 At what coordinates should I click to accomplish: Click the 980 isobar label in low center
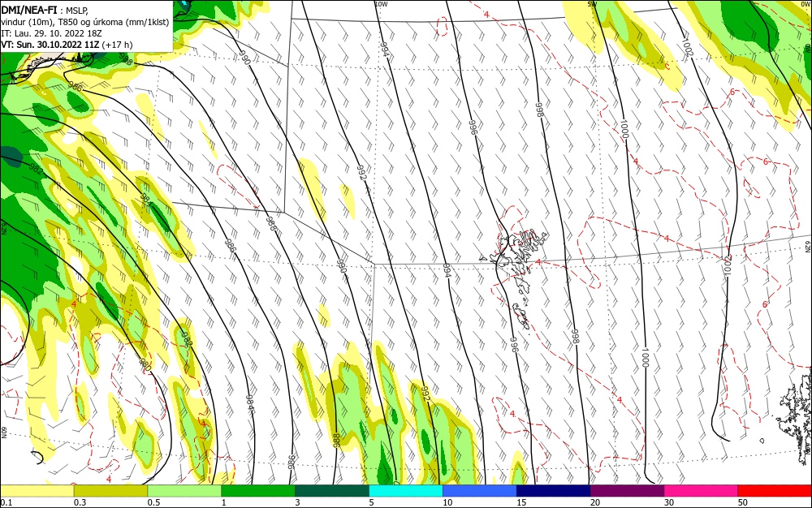pos(145,364)
